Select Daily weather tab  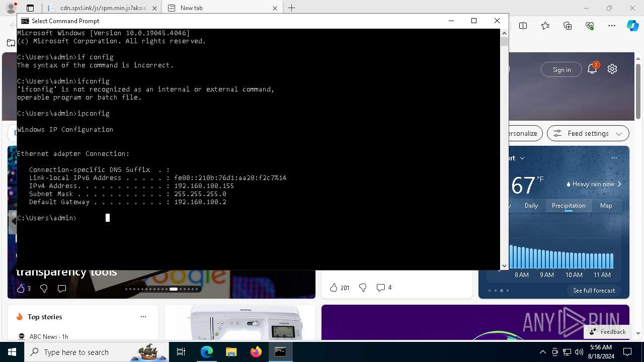point(531,206)
